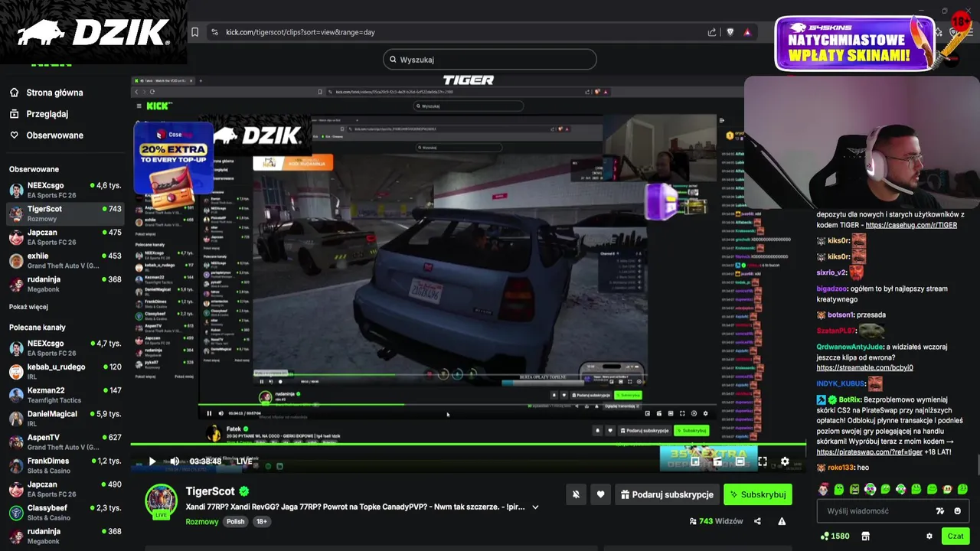Click the Polish language tag

(x=235, y=522)
